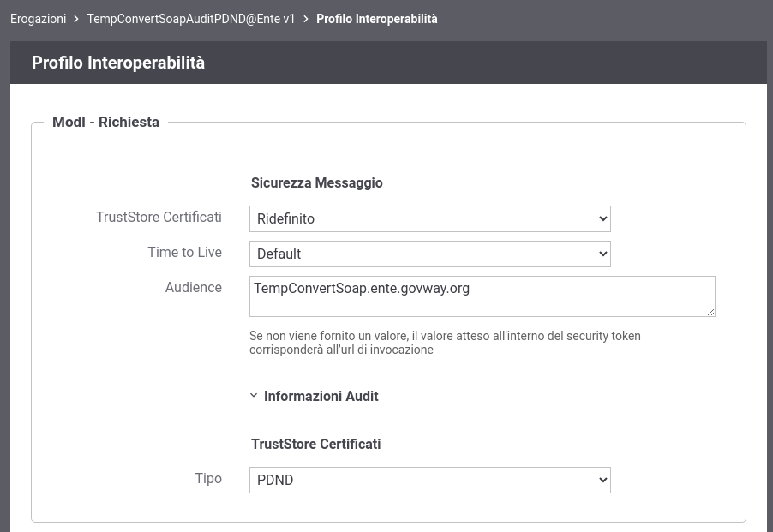
Task: Click the chevron before Profilo Interoperabilità breadcrumb
Action: 306,19
